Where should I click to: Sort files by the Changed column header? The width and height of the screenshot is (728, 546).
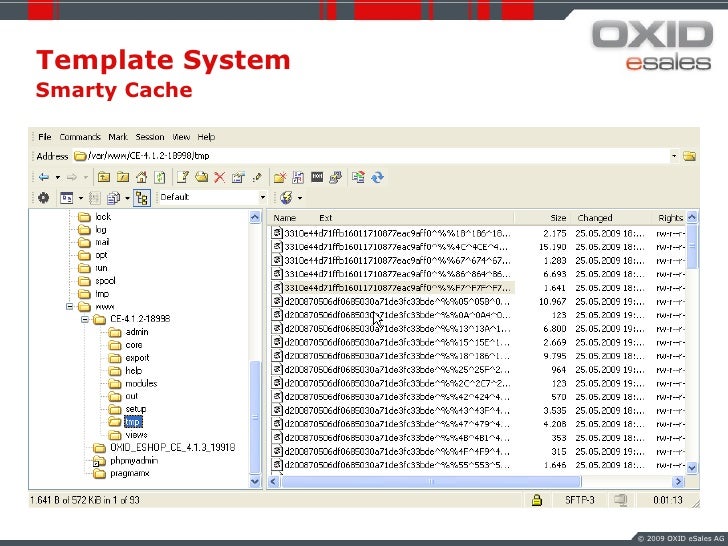pos(595,218)
